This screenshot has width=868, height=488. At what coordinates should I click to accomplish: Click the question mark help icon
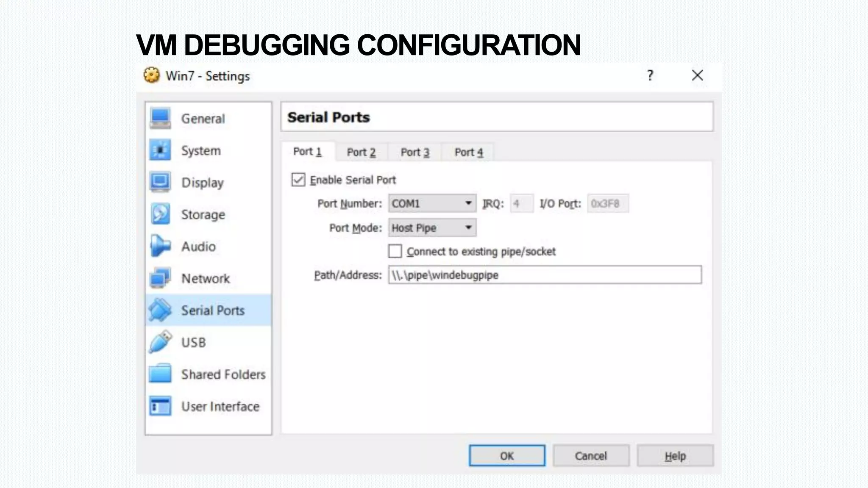pos(650,76)
